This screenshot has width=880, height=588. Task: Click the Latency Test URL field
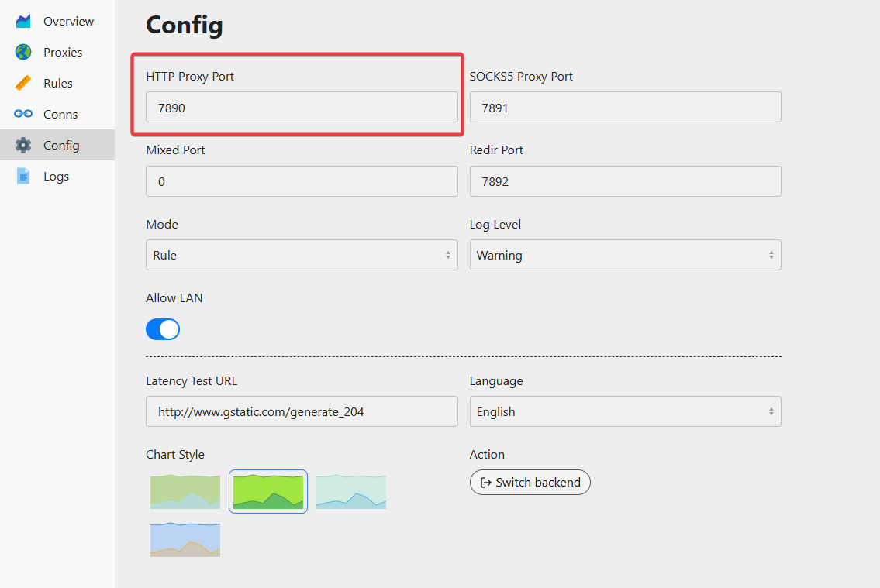[302, 412]
